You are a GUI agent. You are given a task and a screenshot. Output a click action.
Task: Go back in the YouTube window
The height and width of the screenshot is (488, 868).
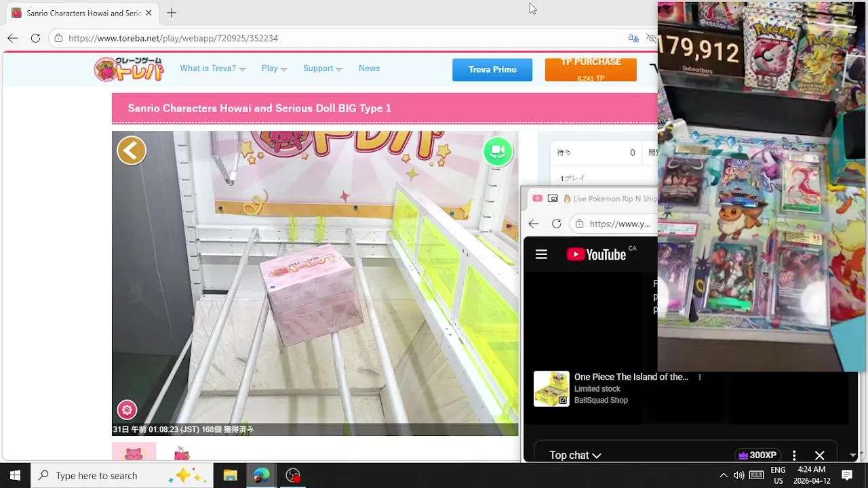[x=534, y=224]
